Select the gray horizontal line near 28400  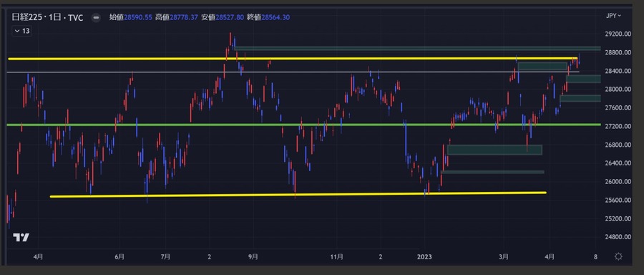pyautogui.click(x=293, y=72)
